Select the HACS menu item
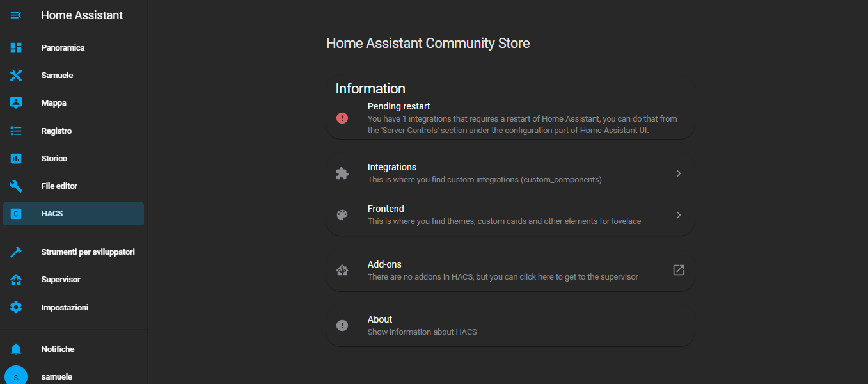868x384 pixels. point(74,214)
